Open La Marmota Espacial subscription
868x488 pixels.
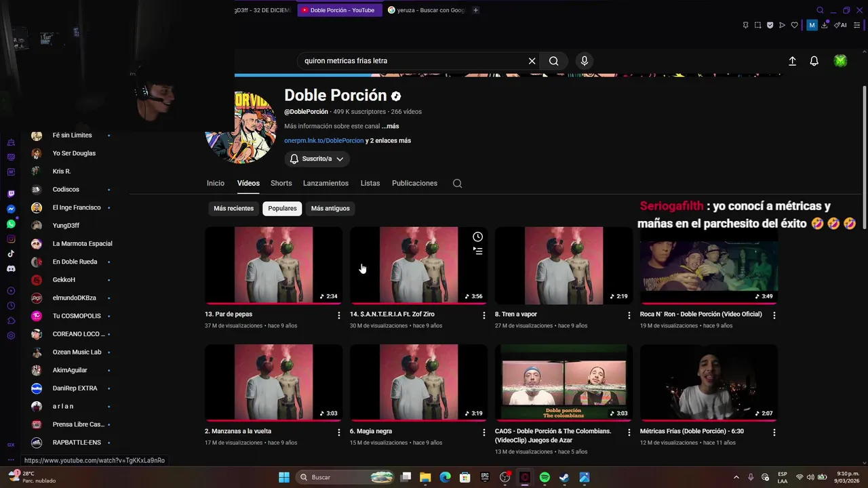(71, 244)
